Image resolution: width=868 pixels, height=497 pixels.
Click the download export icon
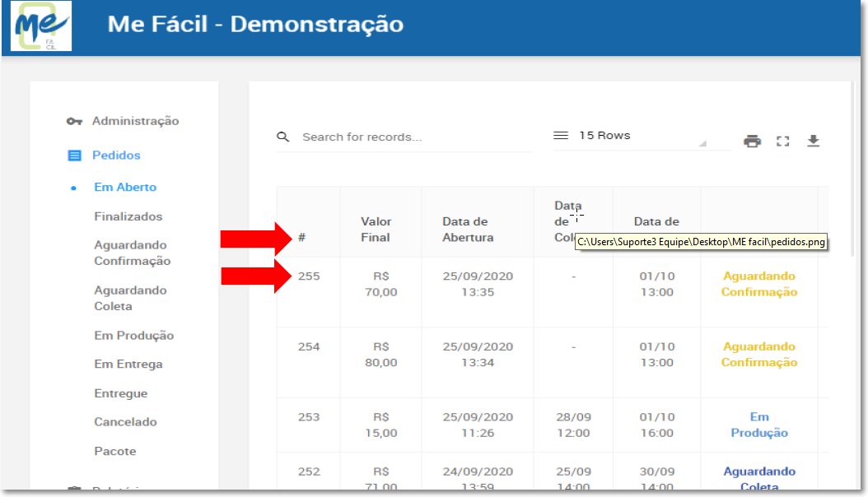(x=813, y=141)
